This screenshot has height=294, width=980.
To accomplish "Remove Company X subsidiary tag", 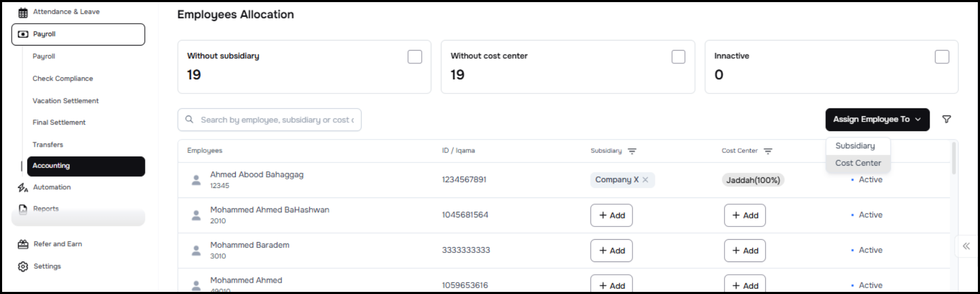I will pyautogui.click(x=645, y=180).
